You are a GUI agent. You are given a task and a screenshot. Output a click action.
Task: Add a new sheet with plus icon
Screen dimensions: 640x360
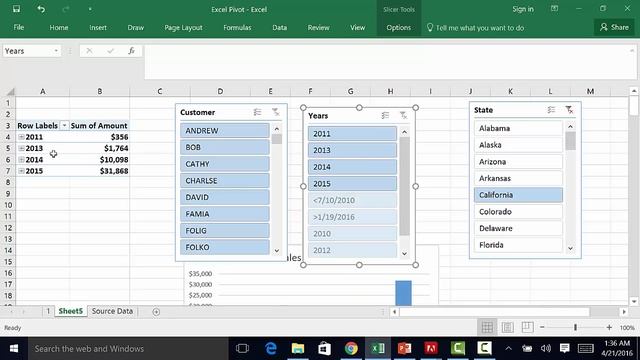click(x=156, y=312)
